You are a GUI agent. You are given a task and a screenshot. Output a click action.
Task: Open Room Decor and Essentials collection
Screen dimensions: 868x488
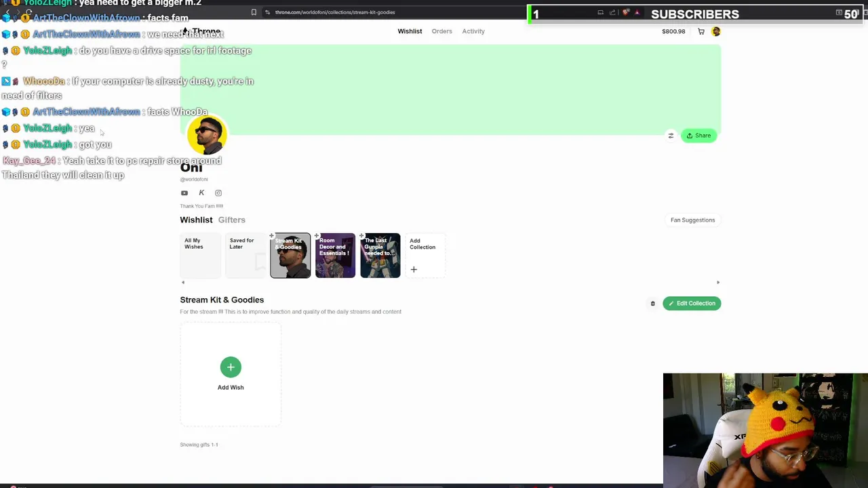click(335, 256)
